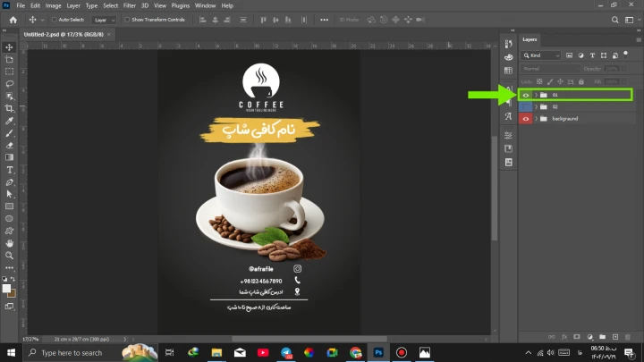This screenshot has width=644, height=362.
Task: Select the Move tool in the toolbar
Action: [9, 47]
